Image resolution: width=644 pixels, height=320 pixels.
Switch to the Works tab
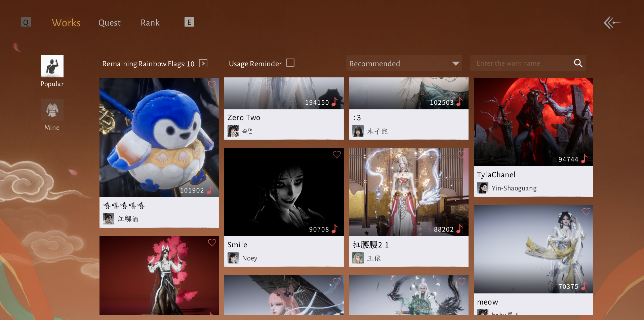[66, 23]
